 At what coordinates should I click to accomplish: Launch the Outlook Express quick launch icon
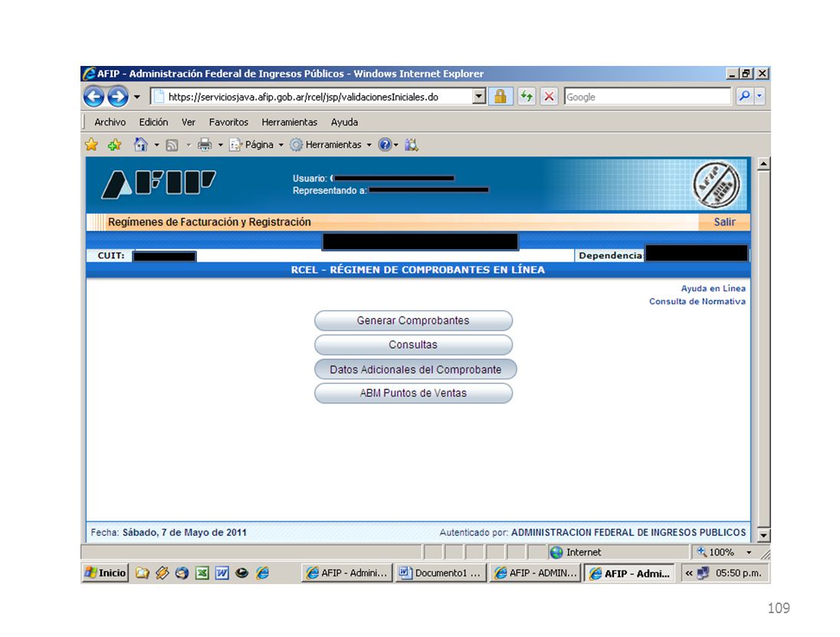pyautogui.click(x=182, y=573)
